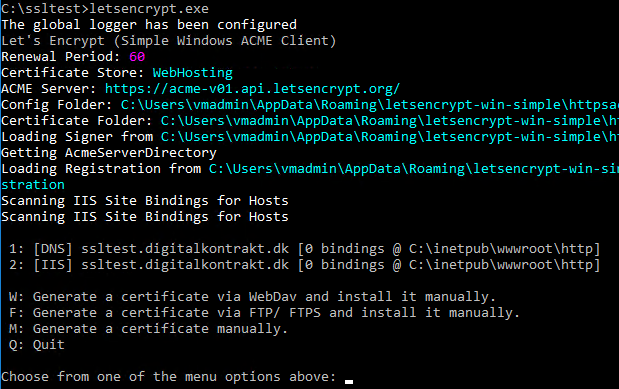This screenshot has height=389, width=619.
Task: Select menu option 1 [DNS] ssltest.digitalkontrakt.dk
Action: coord(304,249)
